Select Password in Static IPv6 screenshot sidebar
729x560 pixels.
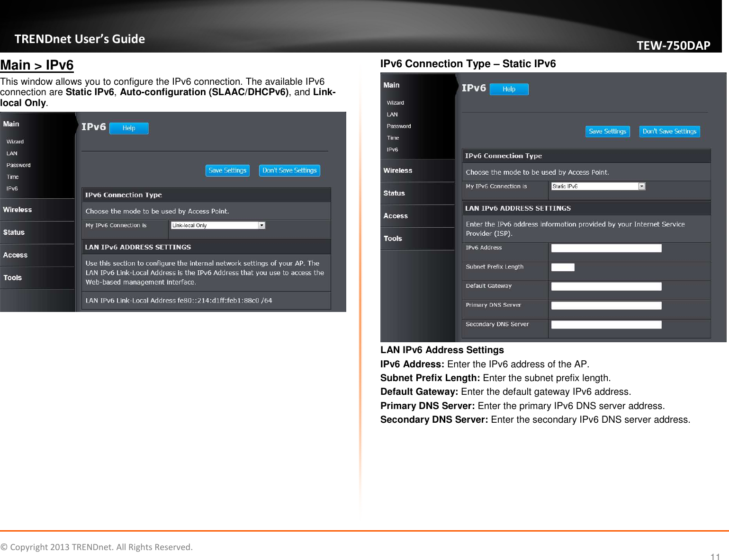coord(399,126)
